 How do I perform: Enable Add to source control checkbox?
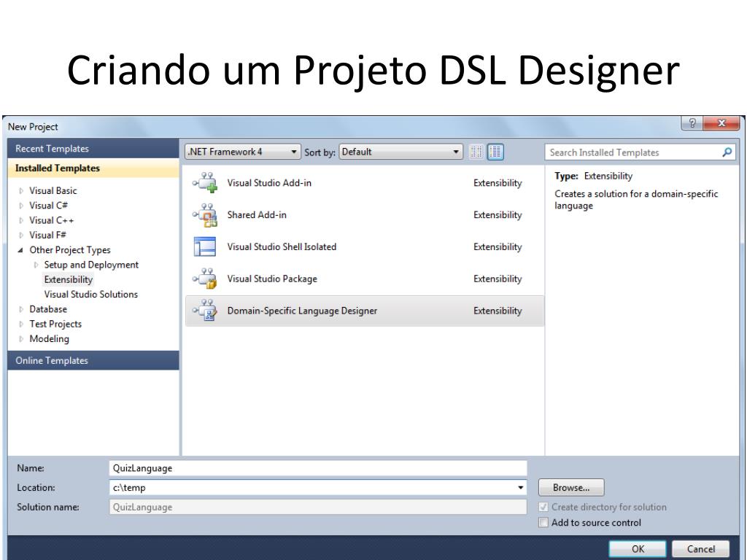tap(543, 522)
